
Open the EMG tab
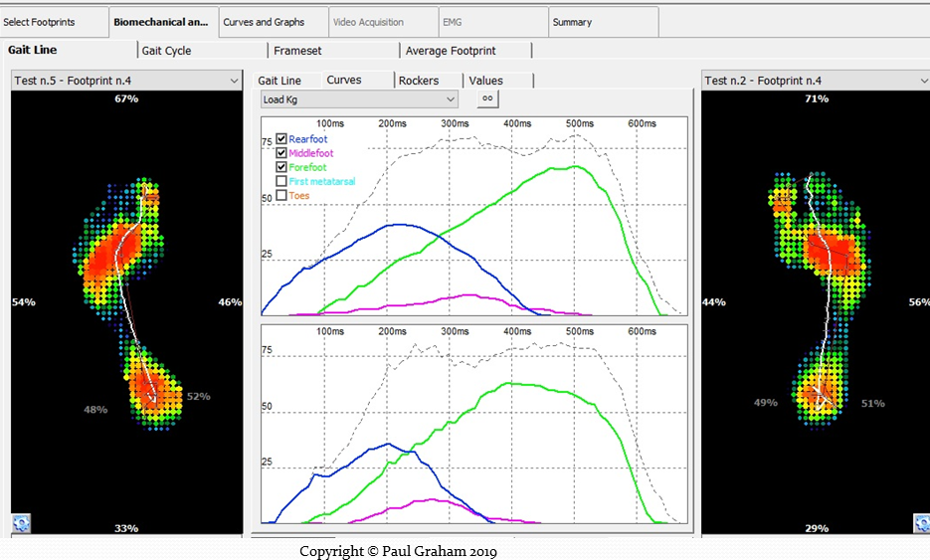493,22
